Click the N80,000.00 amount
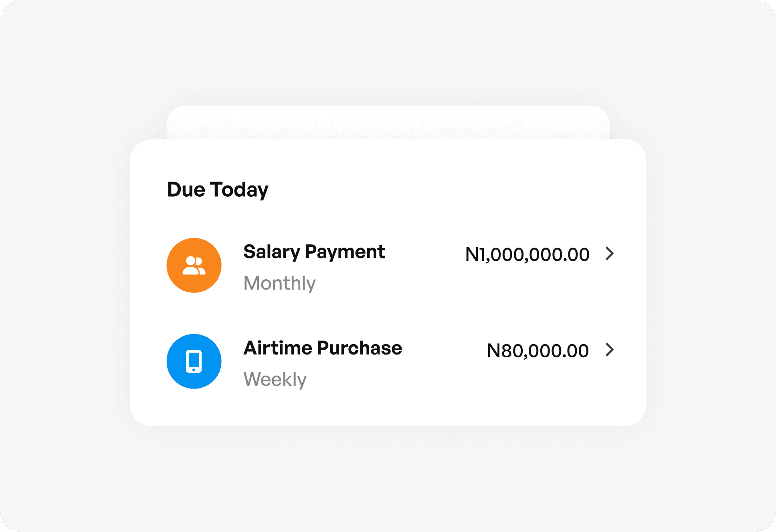This screenshot has width=776, height=532. pyautogui.click(x=538, y=351)
